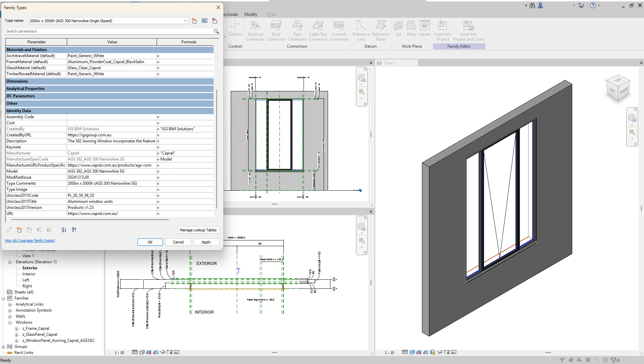The image size is (644, 364).
Task: Open the Type name dropdown
Action: [x=185, y=21]
